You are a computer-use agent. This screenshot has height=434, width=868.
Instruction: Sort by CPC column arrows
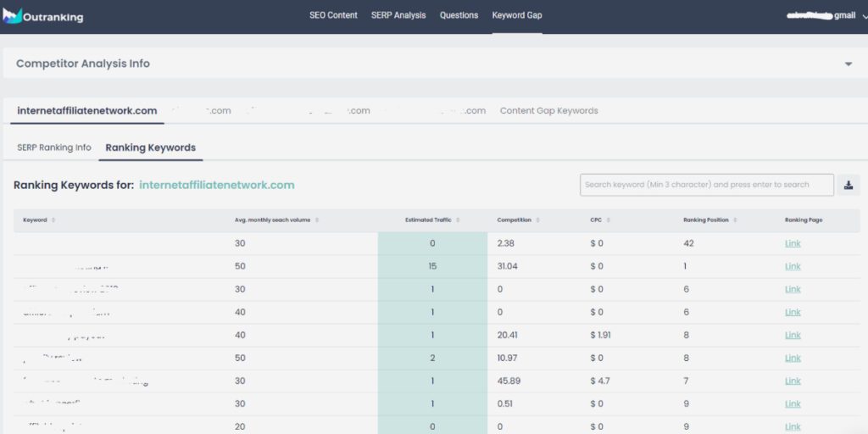[x=608, y=220]
